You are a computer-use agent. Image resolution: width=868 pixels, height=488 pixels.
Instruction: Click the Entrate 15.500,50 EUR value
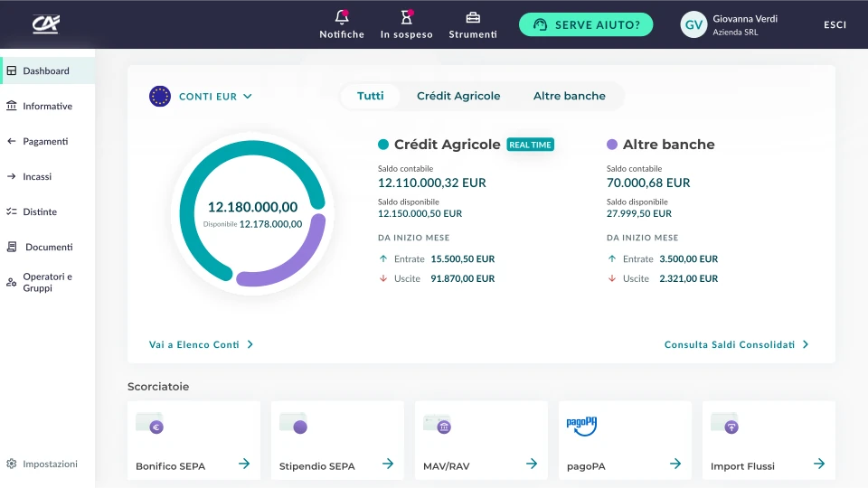463,258
